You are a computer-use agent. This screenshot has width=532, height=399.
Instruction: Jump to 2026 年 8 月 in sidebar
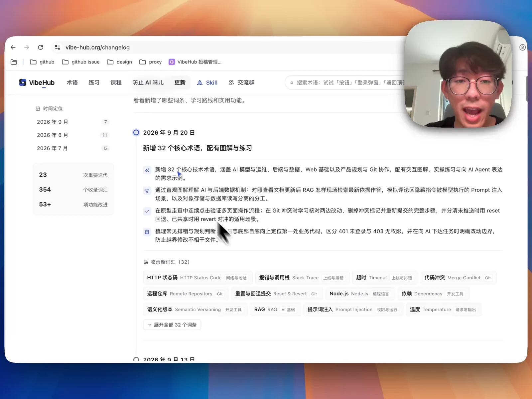point(73,135)
